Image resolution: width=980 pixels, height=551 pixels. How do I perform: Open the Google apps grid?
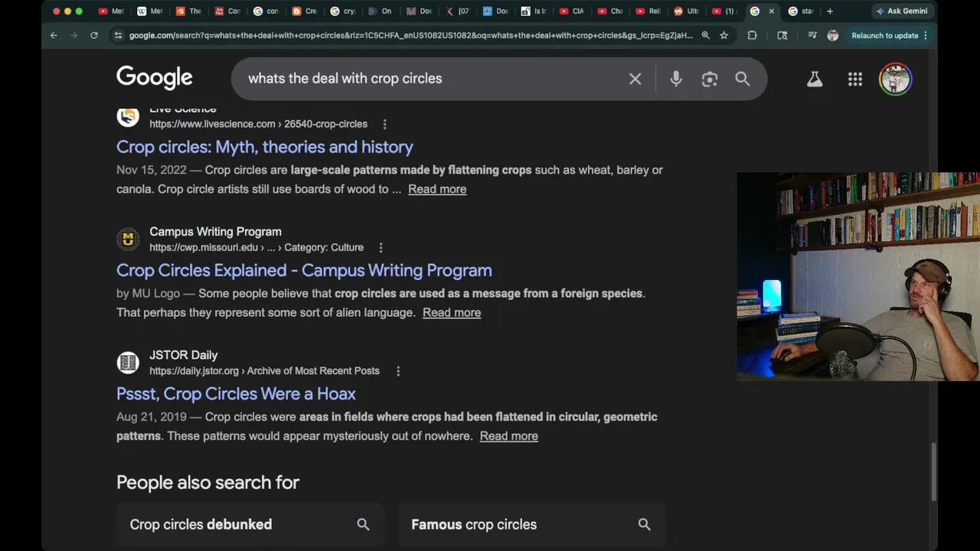pyautogui.click(x=855, y=79)
